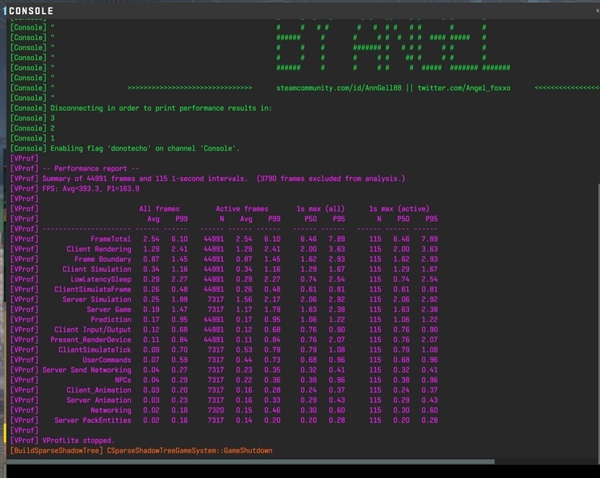Select the FrameTotal row label

click(111, 239)
